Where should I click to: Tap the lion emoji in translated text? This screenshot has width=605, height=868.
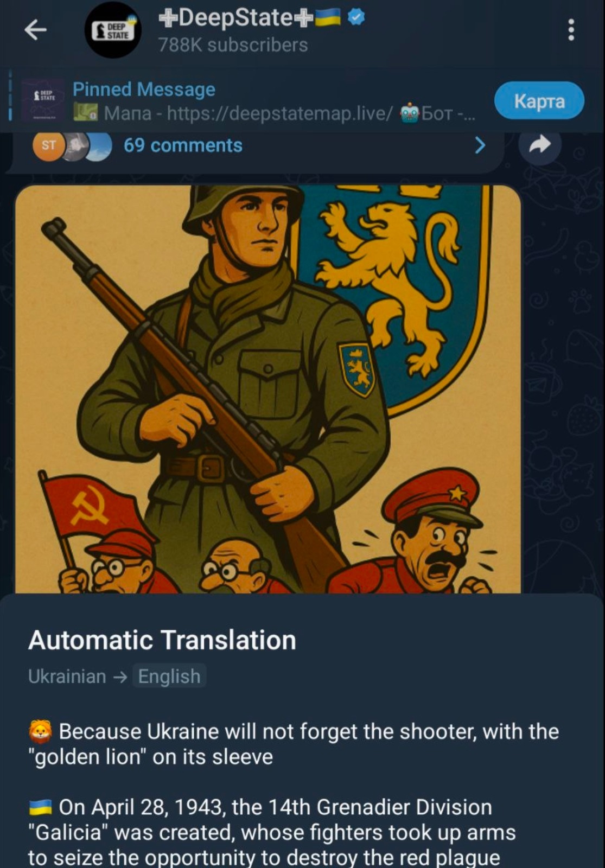pyautogui.click(x=40, y=731)
